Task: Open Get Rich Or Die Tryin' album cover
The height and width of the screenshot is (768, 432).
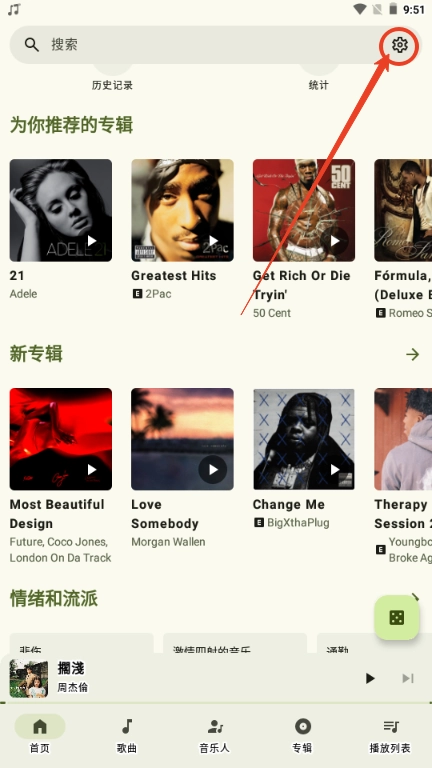Action: (x=304, y=210)
